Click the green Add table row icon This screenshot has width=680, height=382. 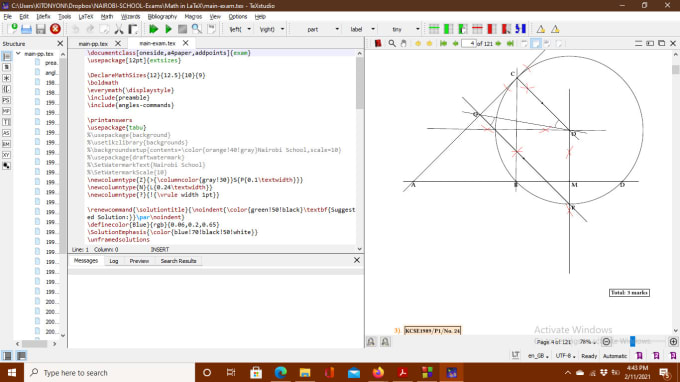pos(434,29)
